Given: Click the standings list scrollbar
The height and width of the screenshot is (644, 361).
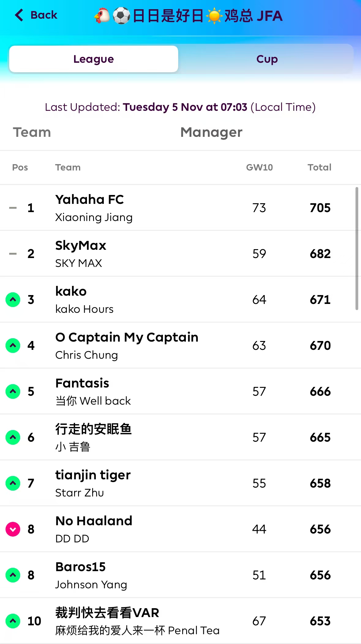Looking at the screenshot, I should pyautogui.click(x=357, y=249).
